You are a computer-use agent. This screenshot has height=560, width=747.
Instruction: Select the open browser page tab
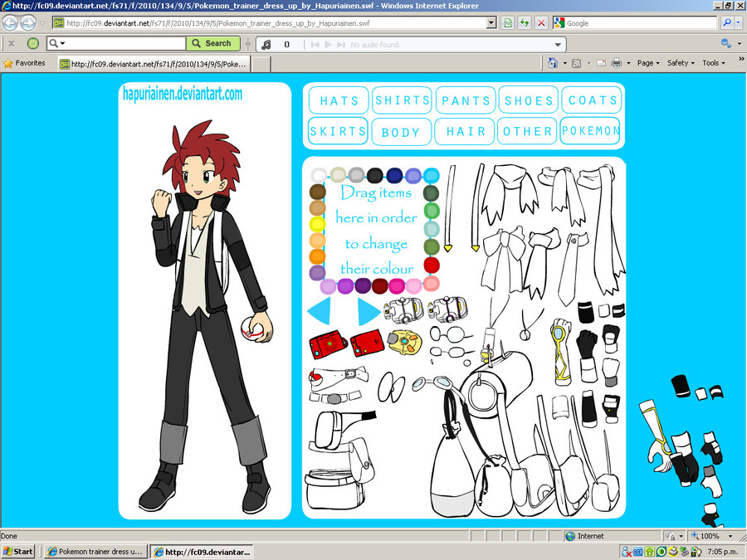pyautogui.click(x=154, y=64)
